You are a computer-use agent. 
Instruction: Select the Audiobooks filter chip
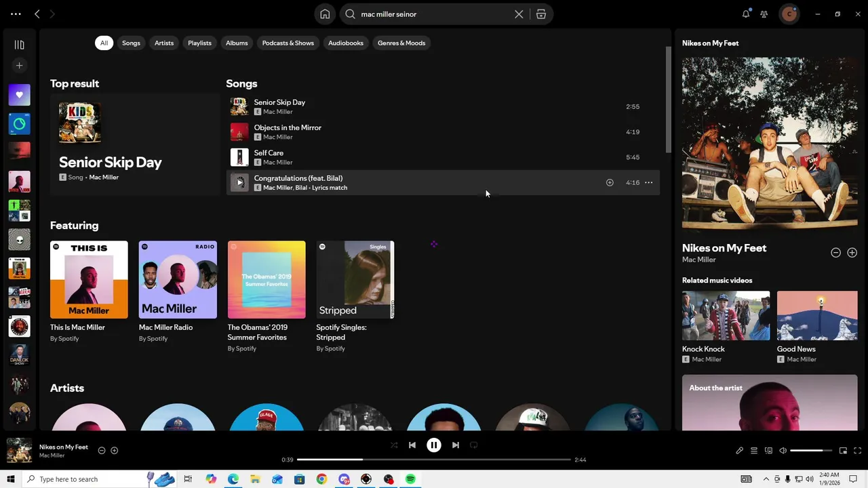346,43
